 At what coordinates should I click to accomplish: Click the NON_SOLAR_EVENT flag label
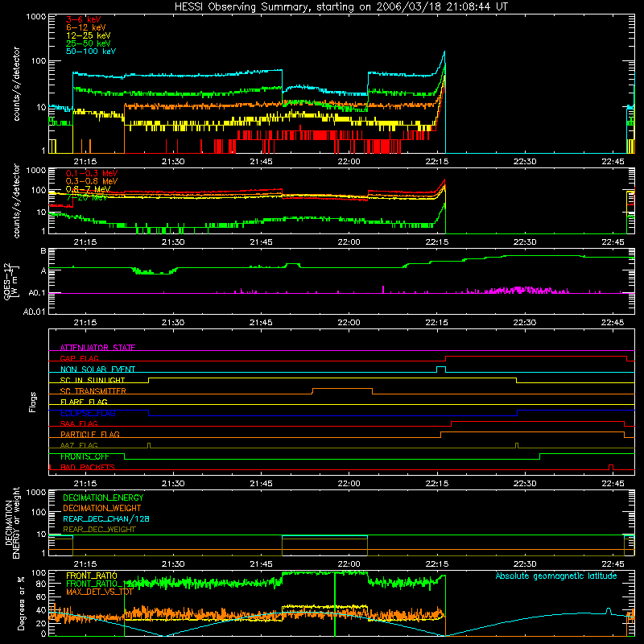pyautogui.click(x=97, y=369)
